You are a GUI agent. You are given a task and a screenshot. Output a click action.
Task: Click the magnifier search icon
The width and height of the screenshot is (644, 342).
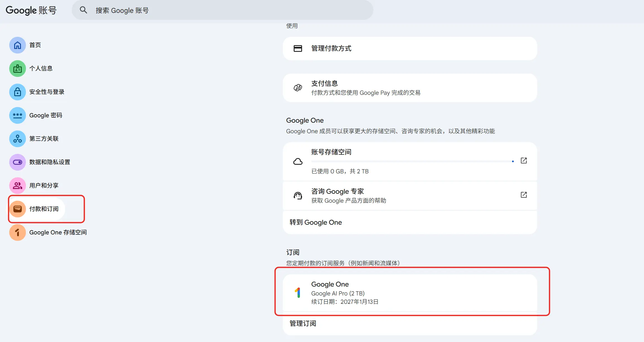pyautogui.click(x=83, y=10)
